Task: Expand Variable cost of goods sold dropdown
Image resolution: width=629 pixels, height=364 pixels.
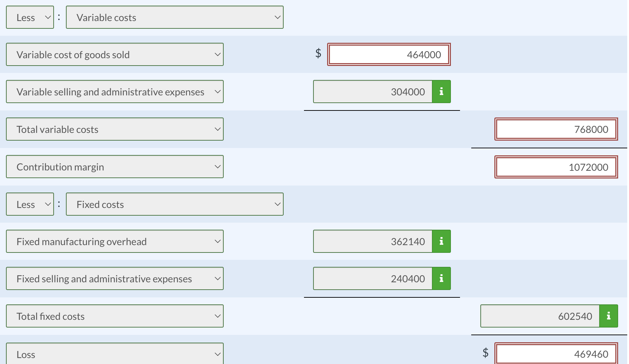Action: [115, 54]
